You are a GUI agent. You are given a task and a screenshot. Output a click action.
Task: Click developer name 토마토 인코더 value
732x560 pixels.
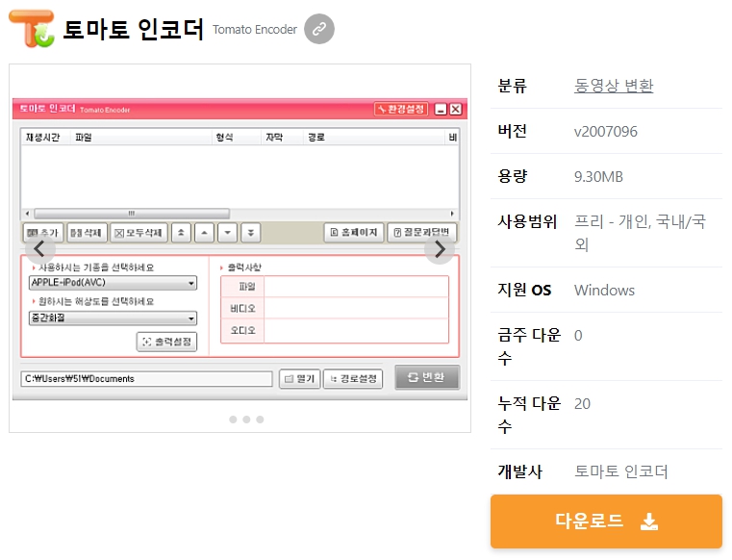pyautogui.click(x=620, y=471)
